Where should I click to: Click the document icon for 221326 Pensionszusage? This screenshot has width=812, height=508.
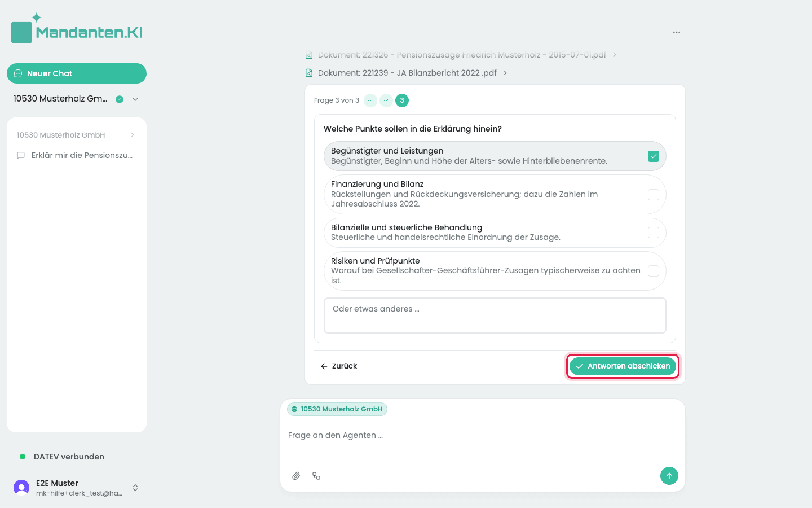click(x=309, y=55)
